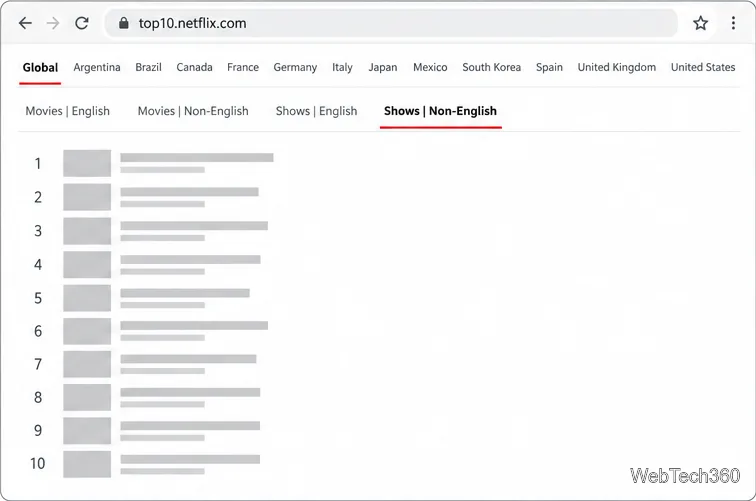Screen dimensions: 756x501
Task: Click the thumbnail of rank 2 show
Action: [x=87, y=197]
